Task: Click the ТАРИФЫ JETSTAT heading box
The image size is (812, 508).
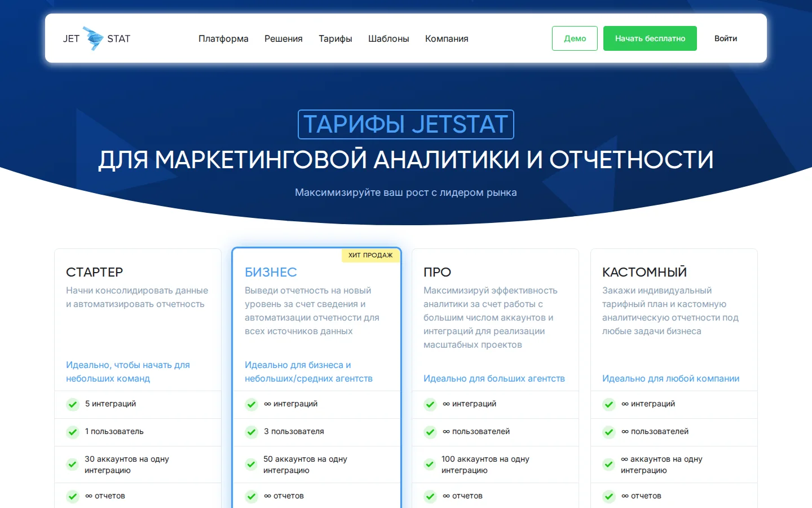Action: point(406,124)
